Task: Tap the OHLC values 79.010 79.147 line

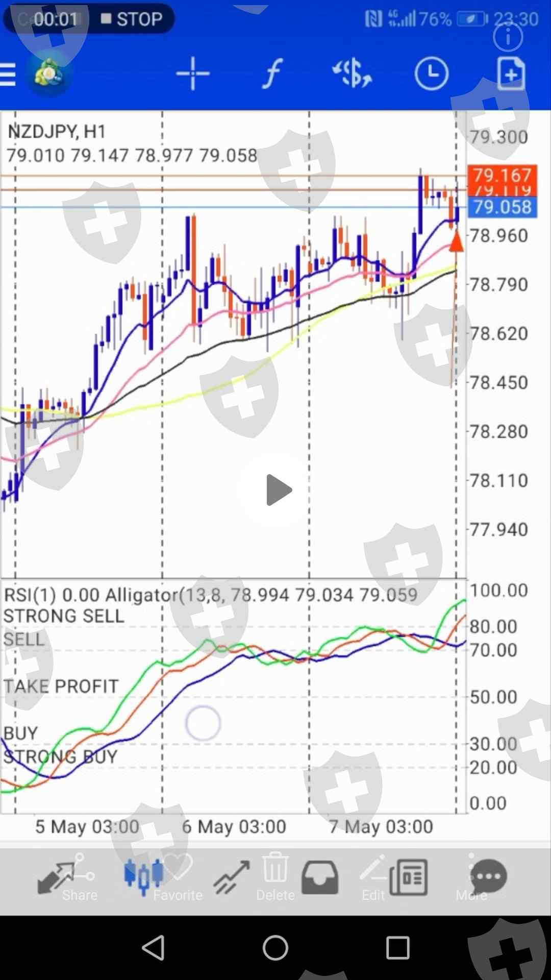Action: (132, 155)
